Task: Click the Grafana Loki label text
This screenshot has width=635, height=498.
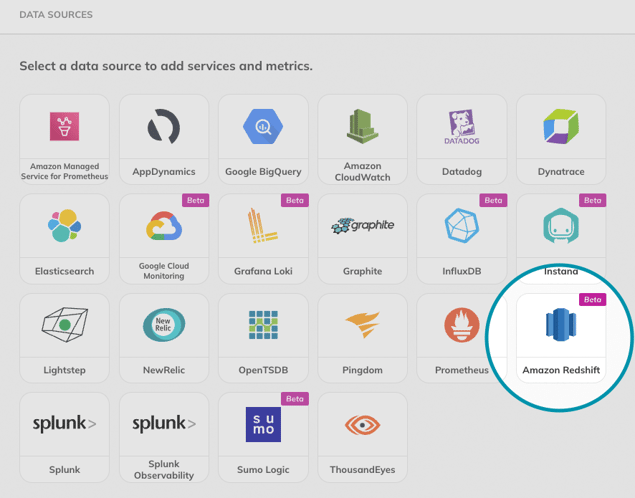Action: (263, 271)
